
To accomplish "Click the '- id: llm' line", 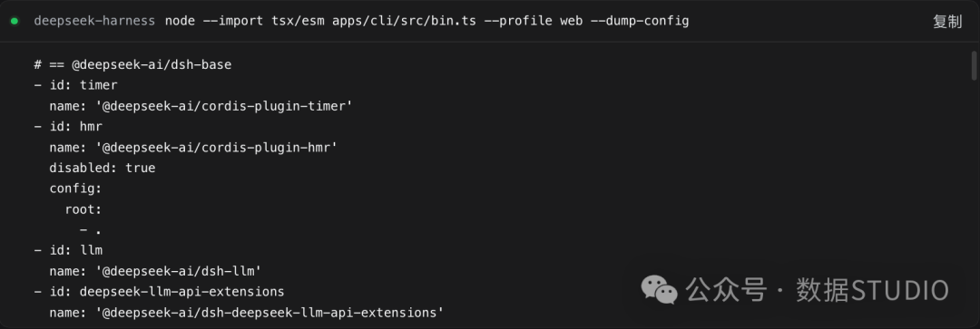I will tap(68, 250).
